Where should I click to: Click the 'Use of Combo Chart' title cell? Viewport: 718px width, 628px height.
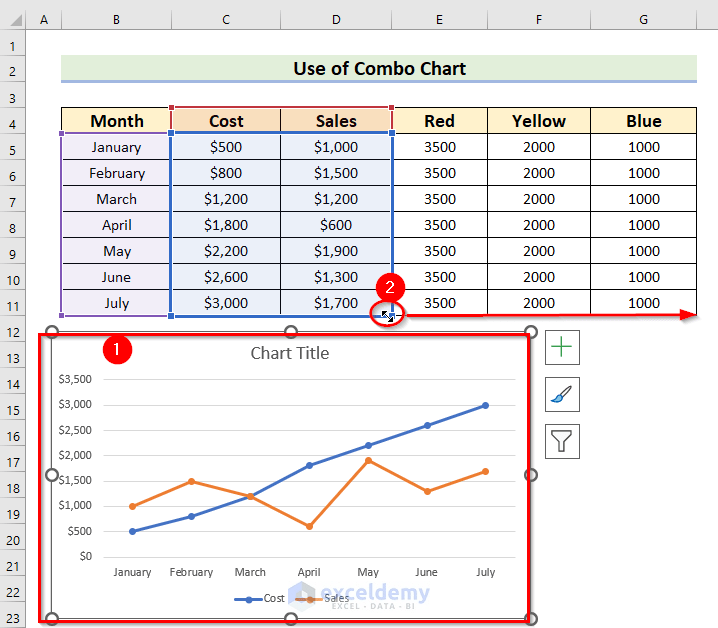(379, 69)
